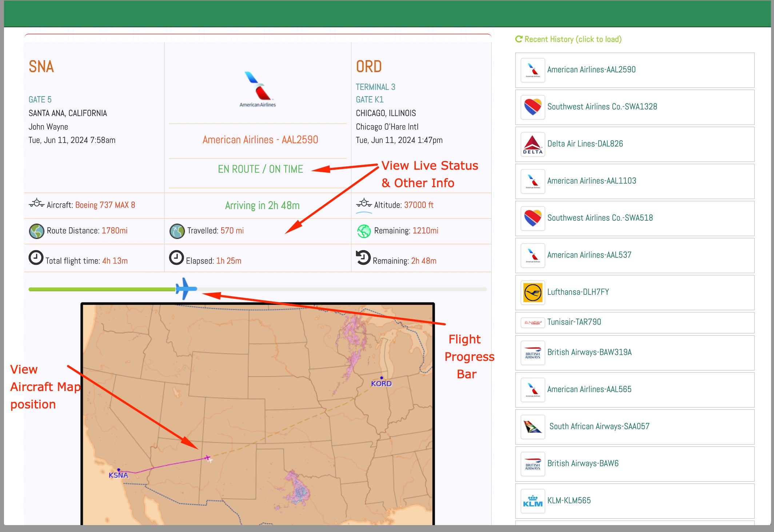This screenshot has height=532, width=774.
Task: Click the South African Airways flag icon
Action: coord(532,427)
